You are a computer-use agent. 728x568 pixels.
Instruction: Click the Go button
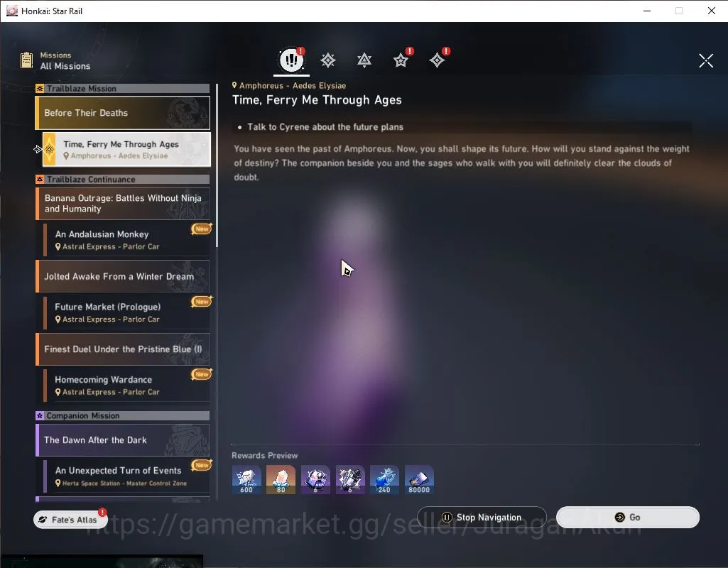tap(628, 517)
